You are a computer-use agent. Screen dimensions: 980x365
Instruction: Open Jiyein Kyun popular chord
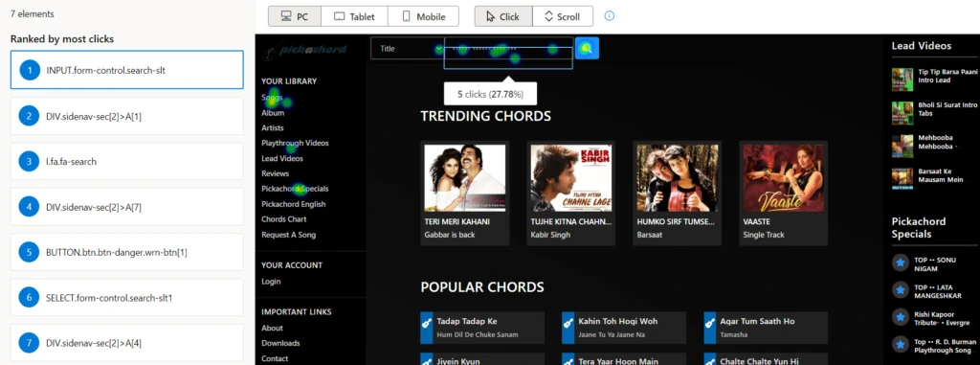tap(457, 362)
